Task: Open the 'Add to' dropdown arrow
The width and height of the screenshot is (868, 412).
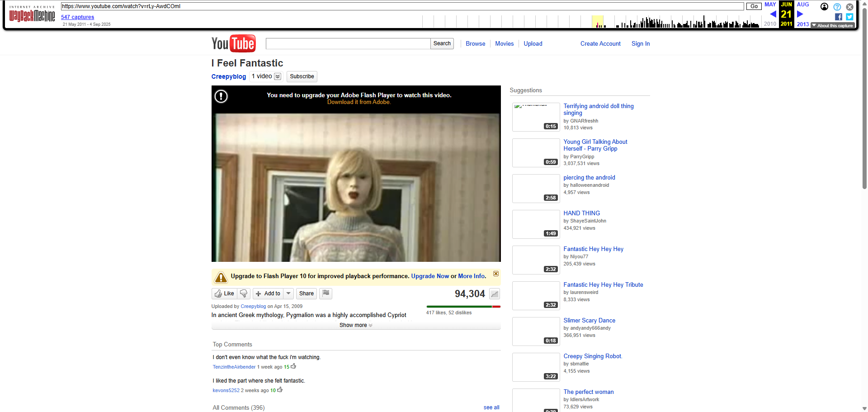Action: [x=288, y=294]
